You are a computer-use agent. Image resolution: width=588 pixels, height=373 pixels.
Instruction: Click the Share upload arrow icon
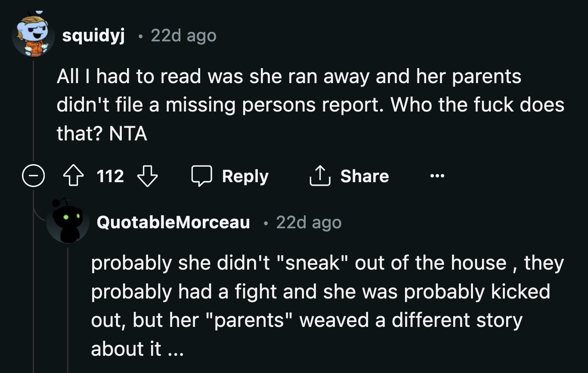point(319,176)
